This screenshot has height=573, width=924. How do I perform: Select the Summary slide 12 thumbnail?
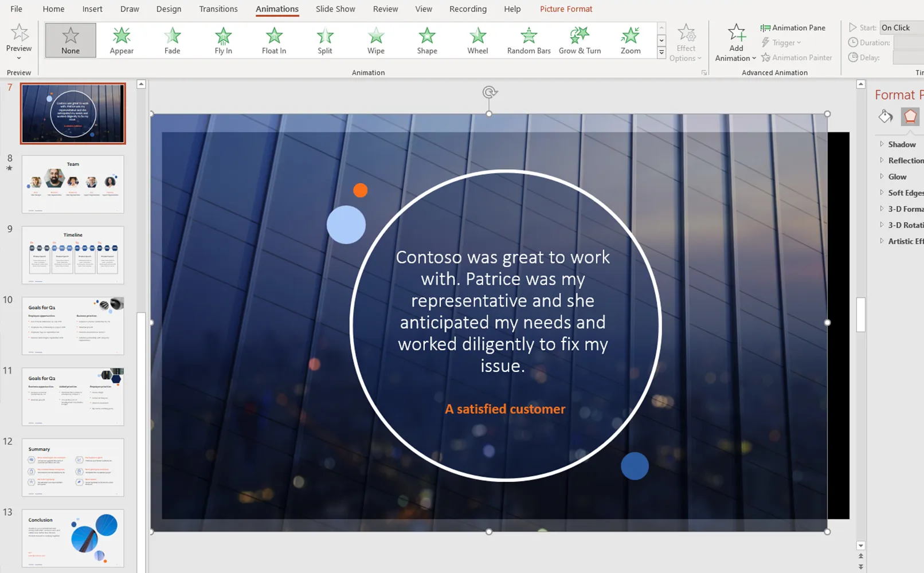coord(73,468)
